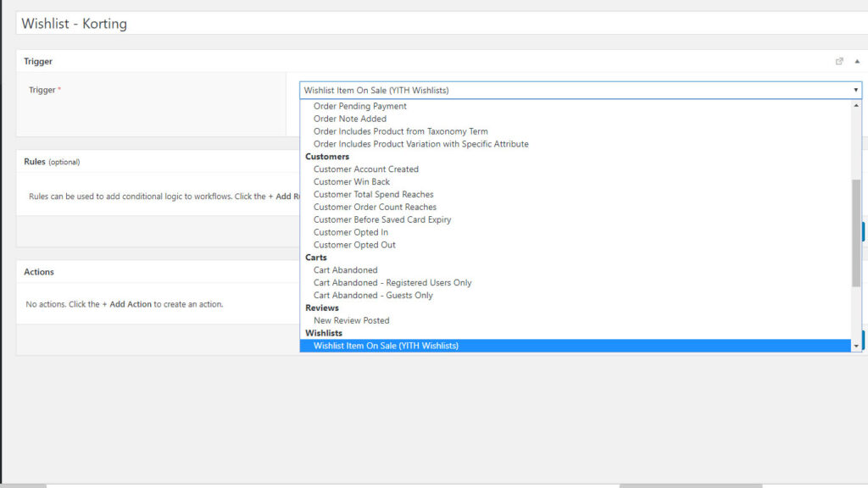The width and height of the screenshot is (868, 488).
Task: Select New Review Posted trigger
Action: coord(352,321)
